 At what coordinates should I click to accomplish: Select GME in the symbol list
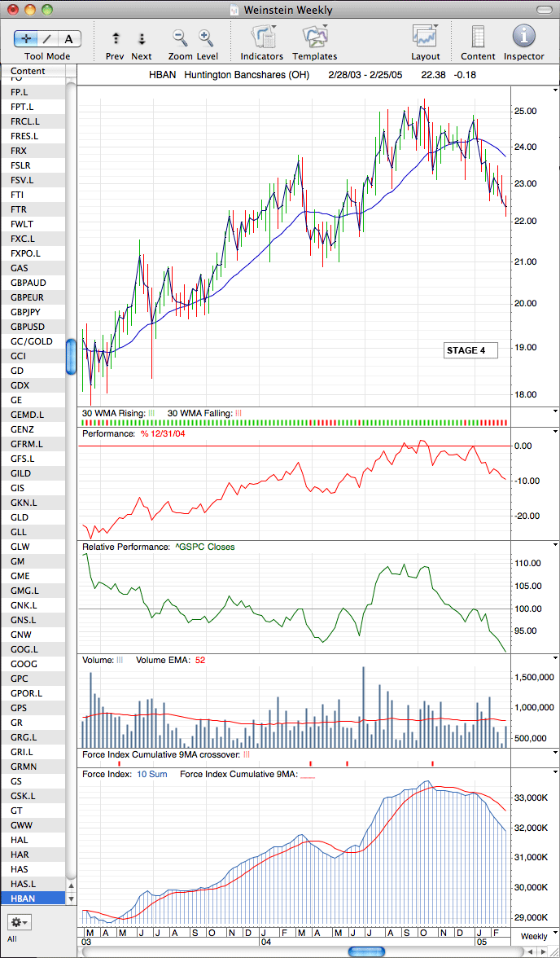point(33,575)
